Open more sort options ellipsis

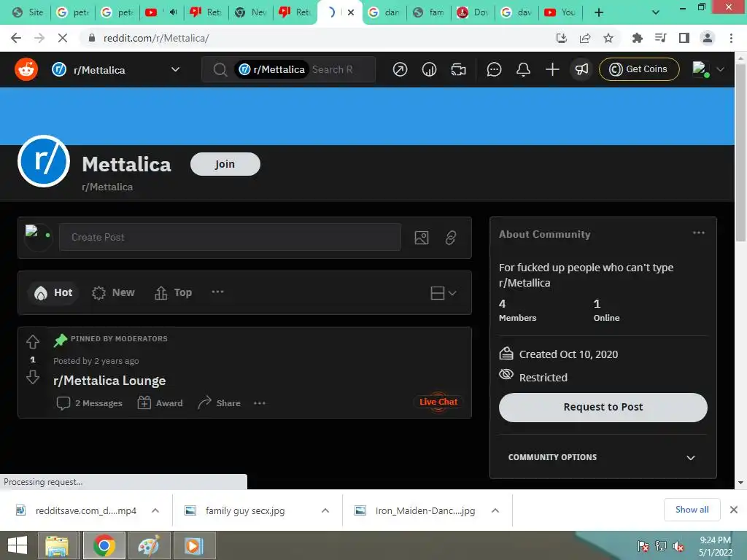217,292
